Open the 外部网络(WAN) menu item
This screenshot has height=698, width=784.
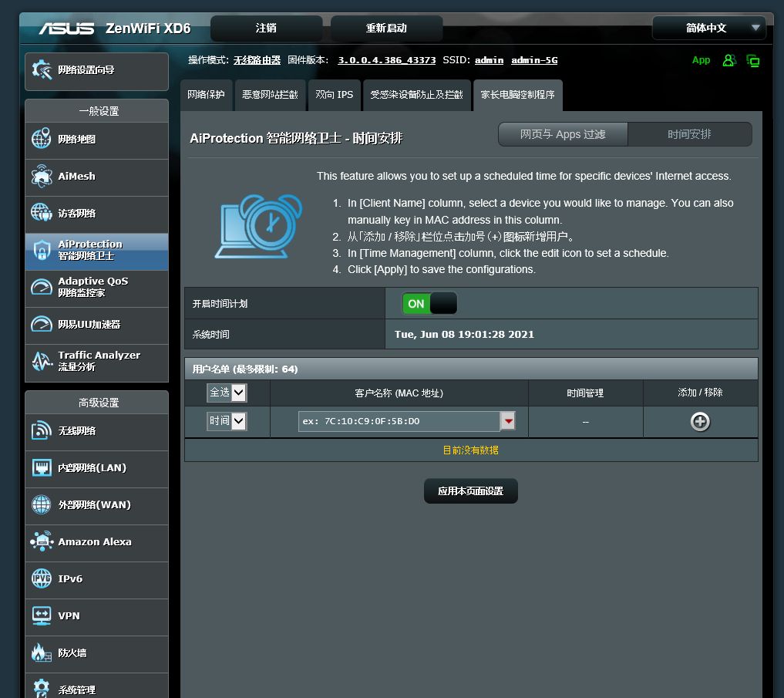click(96, 505)
